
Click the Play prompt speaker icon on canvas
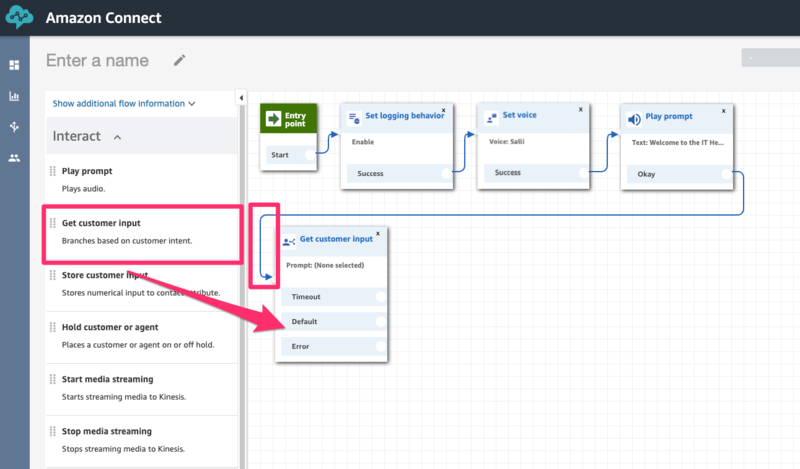click(x=634, y=119)
